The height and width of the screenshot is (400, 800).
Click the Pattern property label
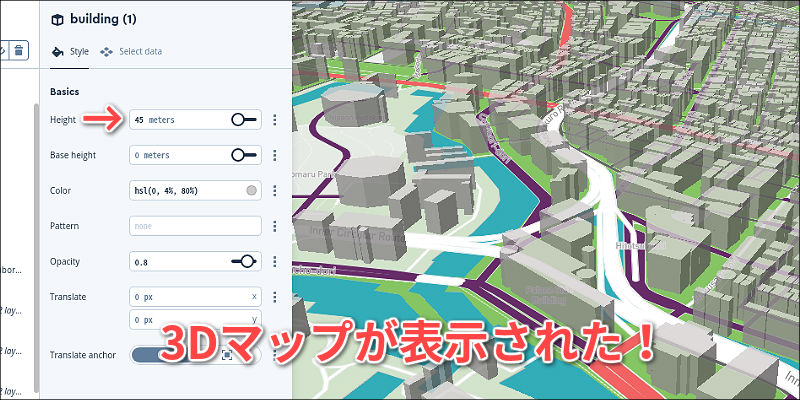coord(65,226)
